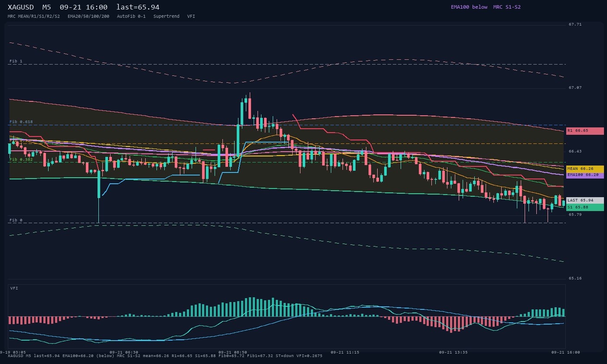Click the 65.16 price axis label
Viewport: 607px width, 364px height.
pos(575,279)
